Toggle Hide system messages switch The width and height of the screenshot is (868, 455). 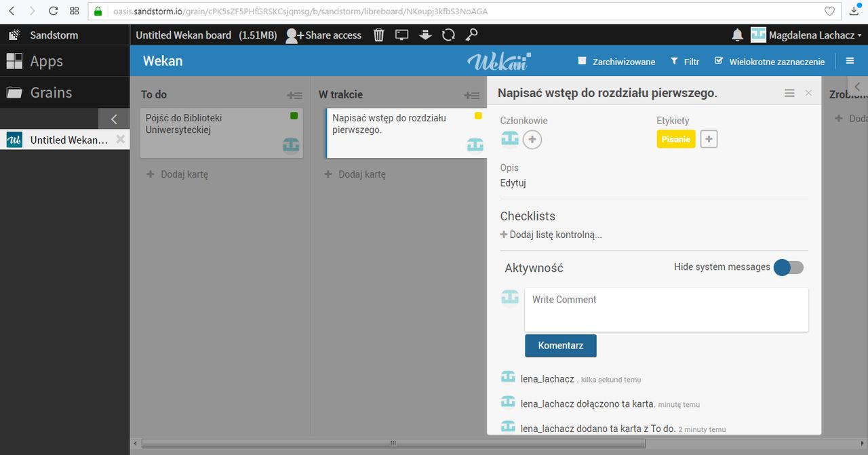tap(789, 267)
